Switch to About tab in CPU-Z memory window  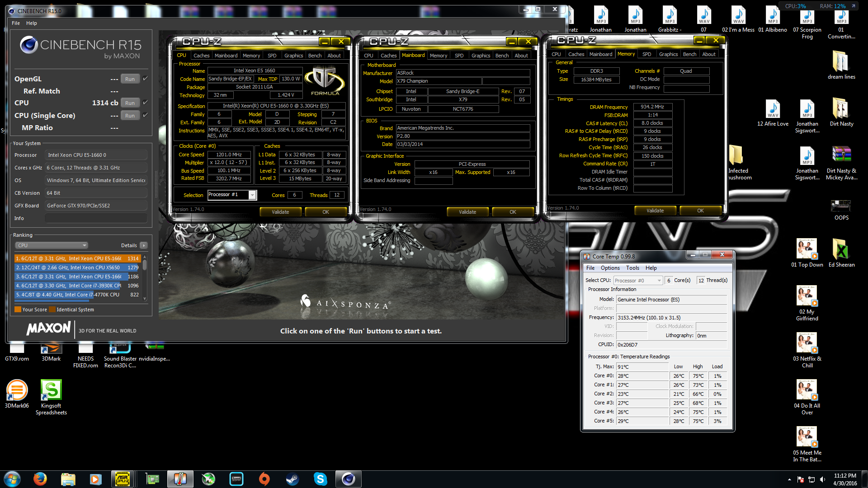pos(708,54)
